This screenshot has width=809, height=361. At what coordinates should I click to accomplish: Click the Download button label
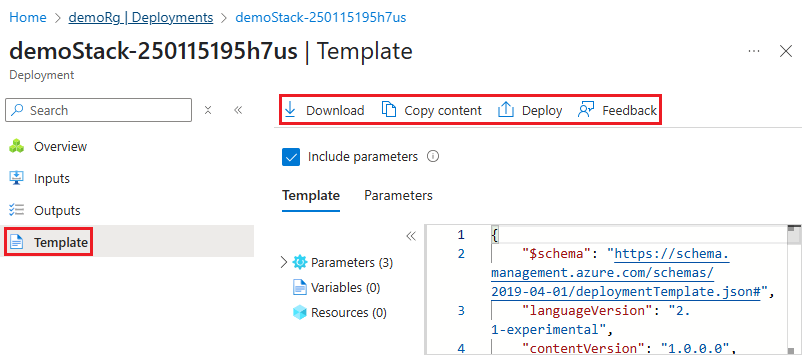(335, 110)
